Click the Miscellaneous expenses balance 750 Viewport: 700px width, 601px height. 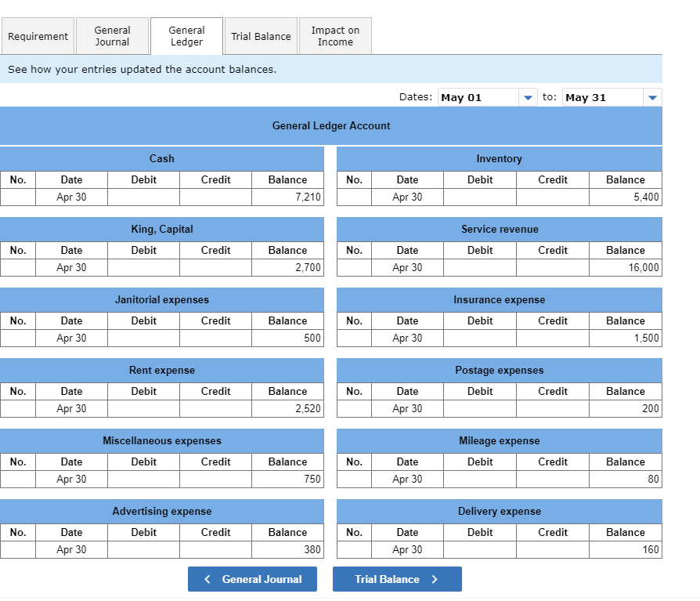[287, 479]
